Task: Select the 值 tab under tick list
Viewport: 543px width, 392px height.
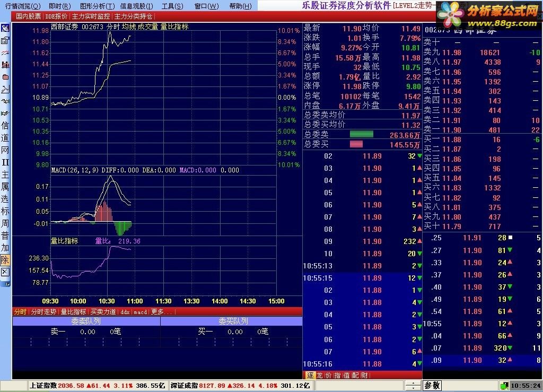Action: (346, 376)
